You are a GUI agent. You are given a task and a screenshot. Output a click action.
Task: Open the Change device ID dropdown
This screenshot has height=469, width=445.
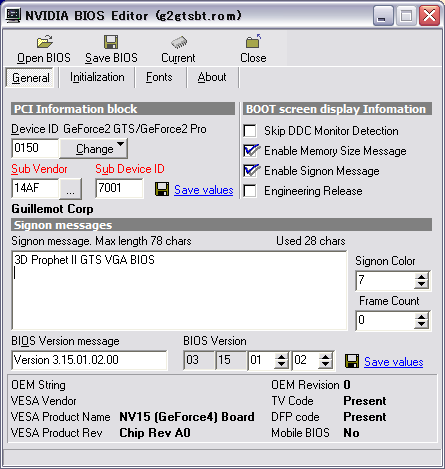point(94,149)
